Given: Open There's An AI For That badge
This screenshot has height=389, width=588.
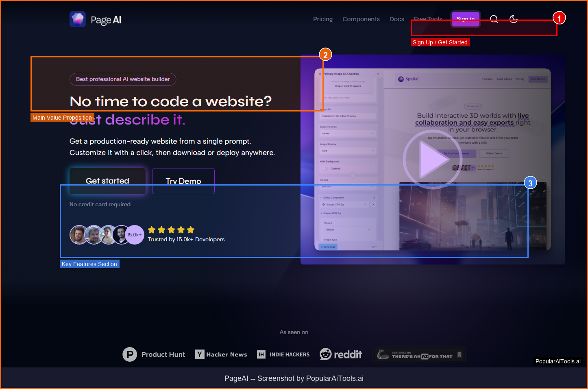Looking at the screenshot, I should click(x=420, y=355).
